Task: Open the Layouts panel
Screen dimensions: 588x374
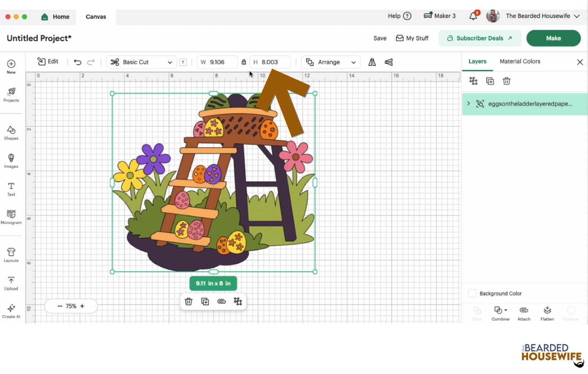Action: pos(11,255)
